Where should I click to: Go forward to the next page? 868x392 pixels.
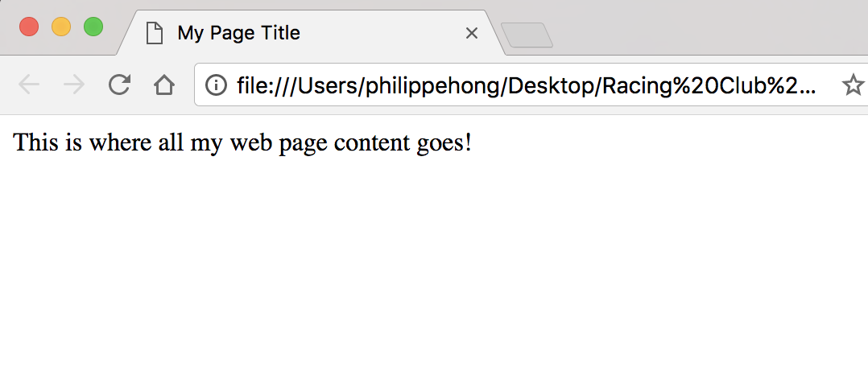tap(74, 85)
